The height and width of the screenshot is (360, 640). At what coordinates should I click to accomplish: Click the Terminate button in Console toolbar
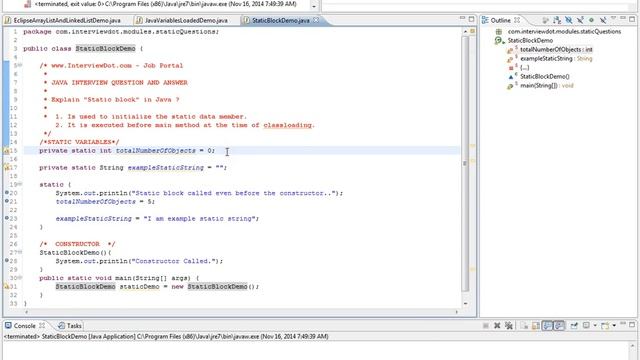click(486, 325)
